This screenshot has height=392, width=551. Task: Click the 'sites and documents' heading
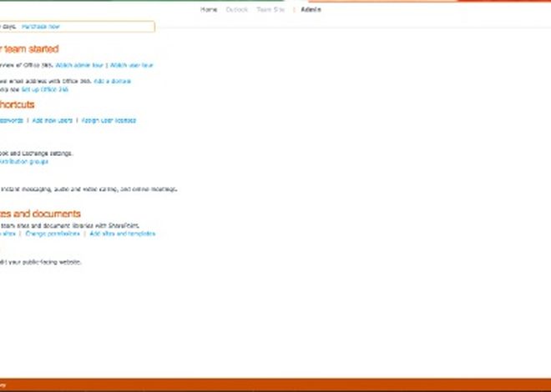coord(40,214)
